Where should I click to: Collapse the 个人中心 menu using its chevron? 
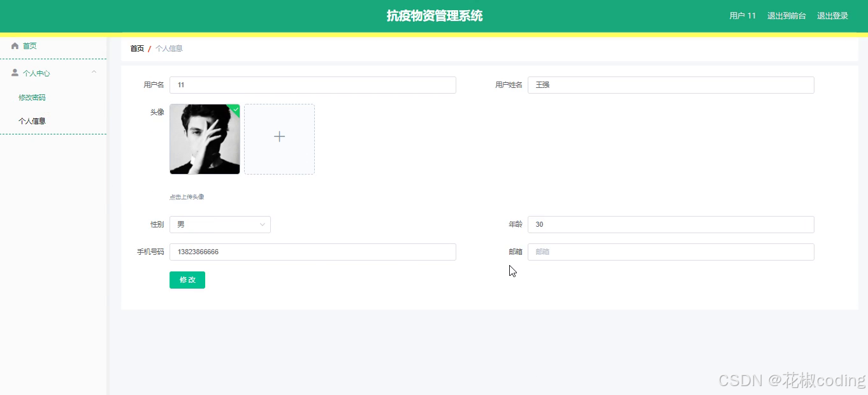coord(94,72)
